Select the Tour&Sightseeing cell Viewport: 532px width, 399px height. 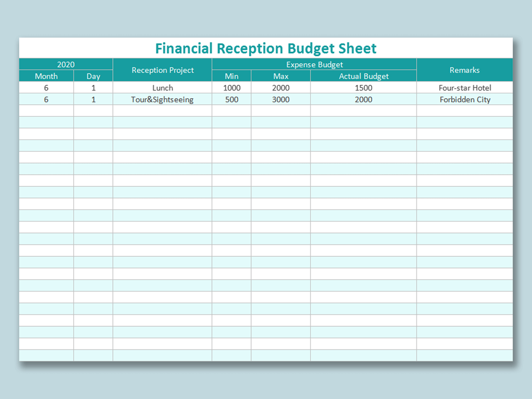click(162, 100)
